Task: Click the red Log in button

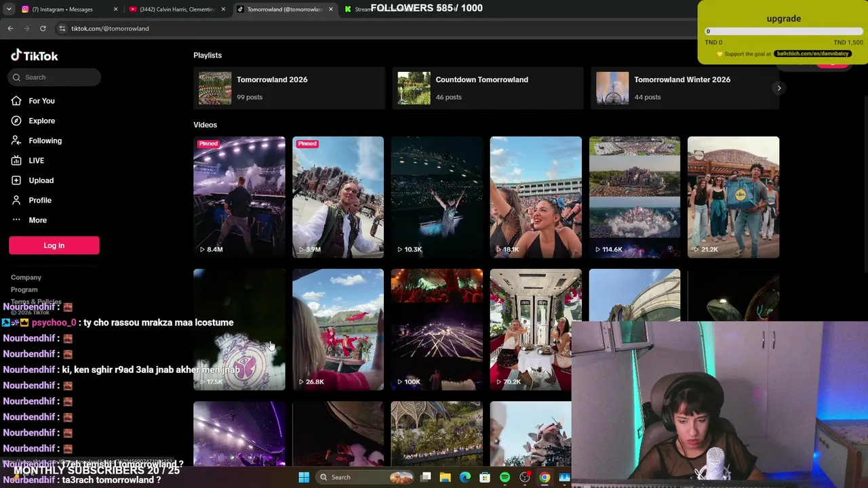Action: pyautogui.click(x=54, y=245)
